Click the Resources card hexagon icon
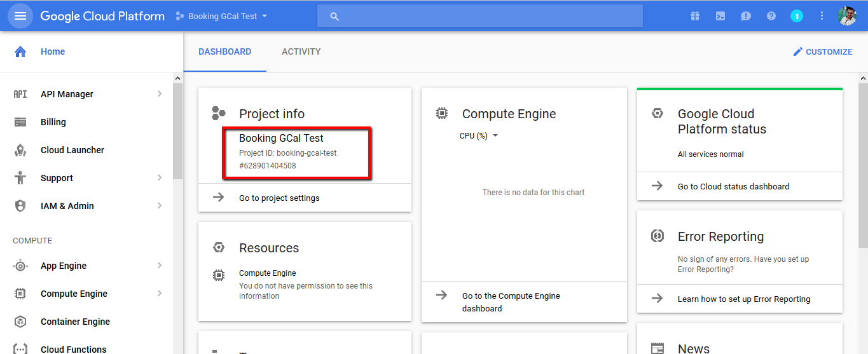Image resolution: width=868 pixels, height=354 pixels. pos(219,248)
